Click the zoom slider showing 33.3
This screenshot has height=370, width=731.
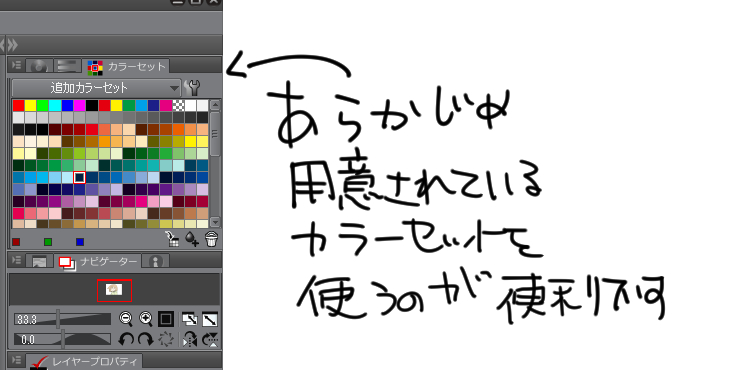(62, 319)
